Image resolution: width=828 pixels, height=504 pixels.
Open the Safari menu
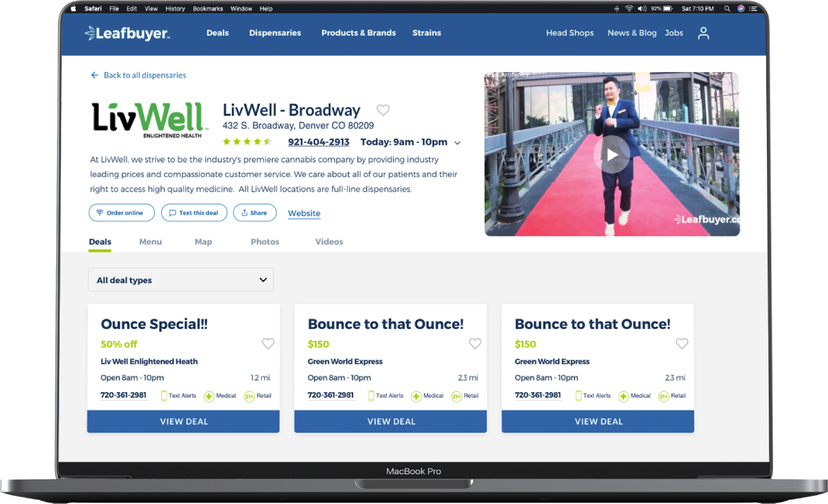tap(93, 9)
